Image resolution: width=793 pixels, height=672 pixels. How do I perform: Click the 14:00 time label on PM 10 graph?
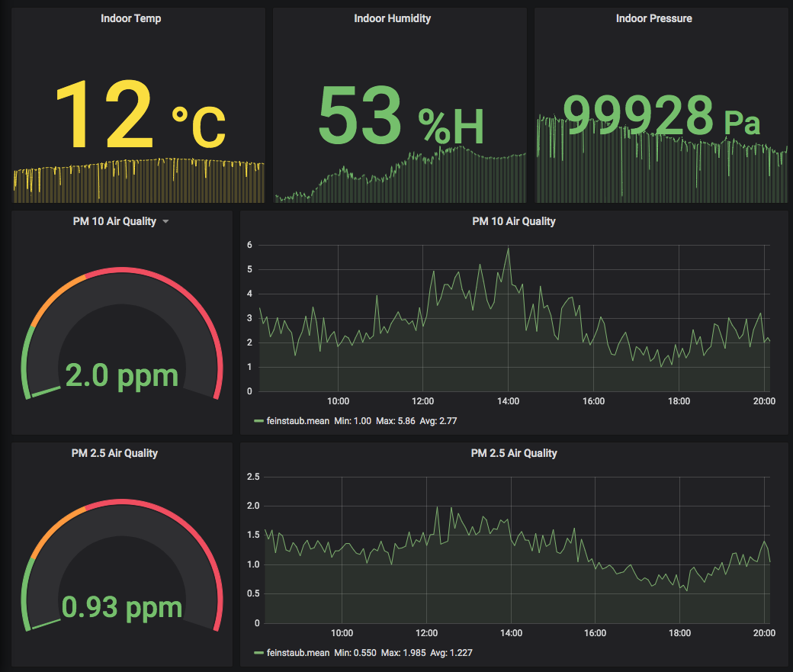pos(509,401)
